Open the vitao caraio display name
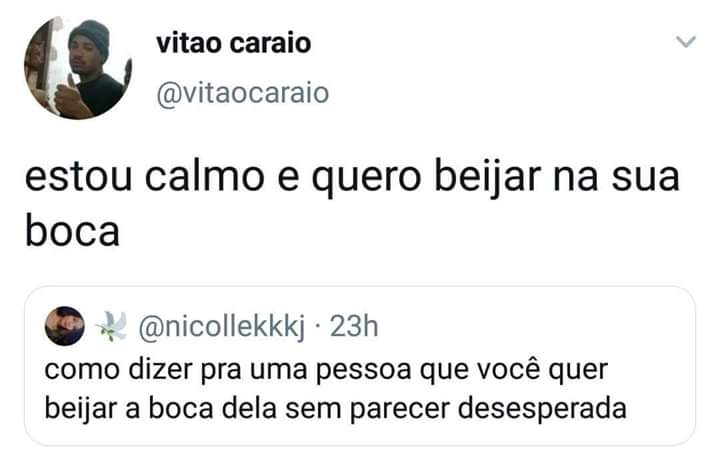The height and width of the screenshot is (452, 720). pyautogui.click(x=233, y=44)
